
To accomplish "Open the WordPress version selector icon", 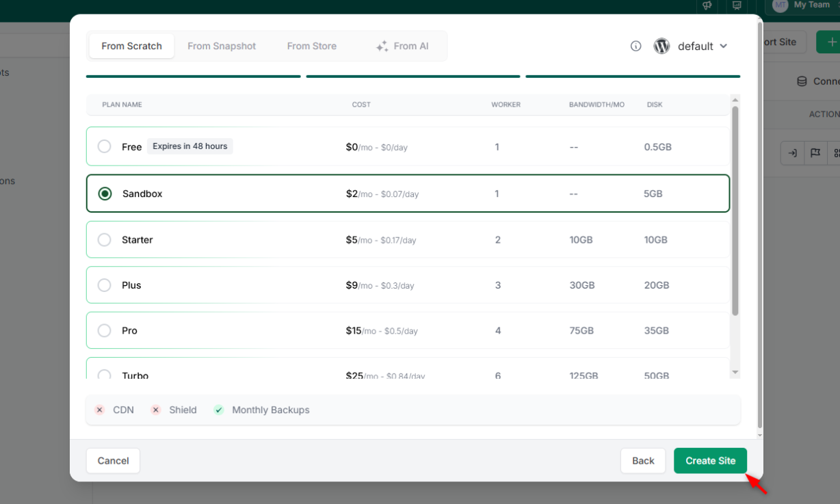I will coord(661,46).
